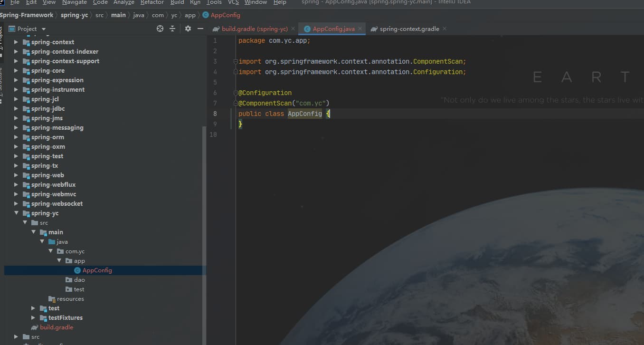Click the spring-orm module folder icon
This screenshot has height=345, width=644.
point(26,137)
